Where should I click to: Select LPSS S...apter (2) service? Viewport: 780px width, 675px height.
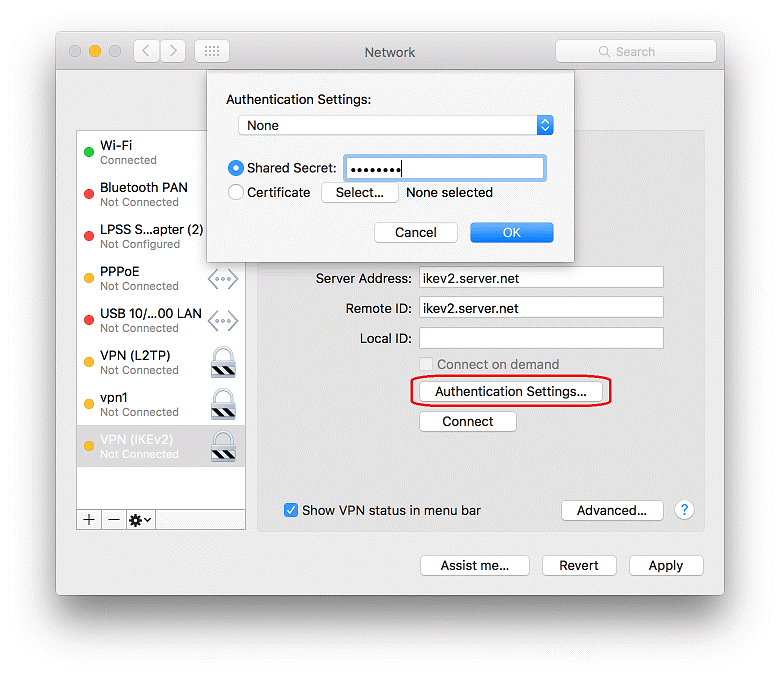[142, 236]
